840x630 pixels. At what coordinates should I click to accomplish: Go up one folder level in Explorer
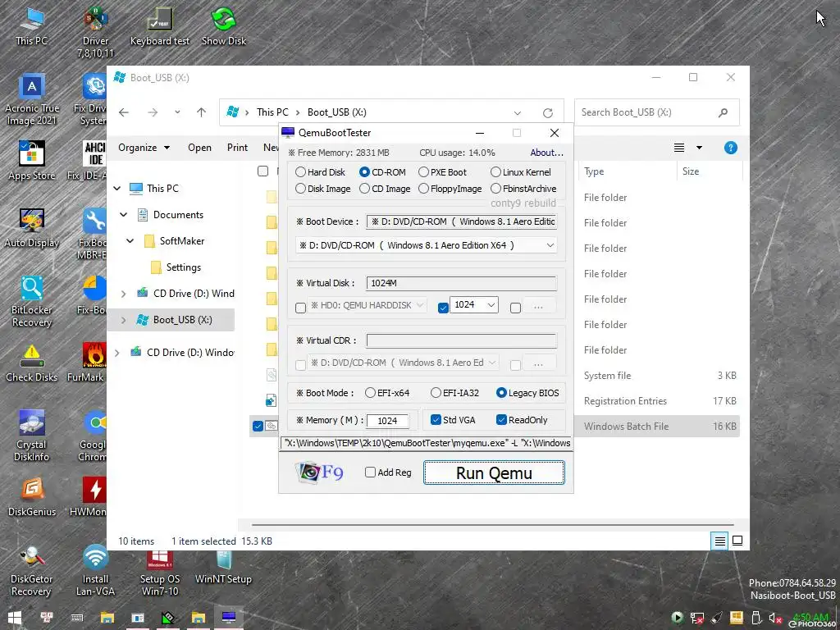pos(201,112)
